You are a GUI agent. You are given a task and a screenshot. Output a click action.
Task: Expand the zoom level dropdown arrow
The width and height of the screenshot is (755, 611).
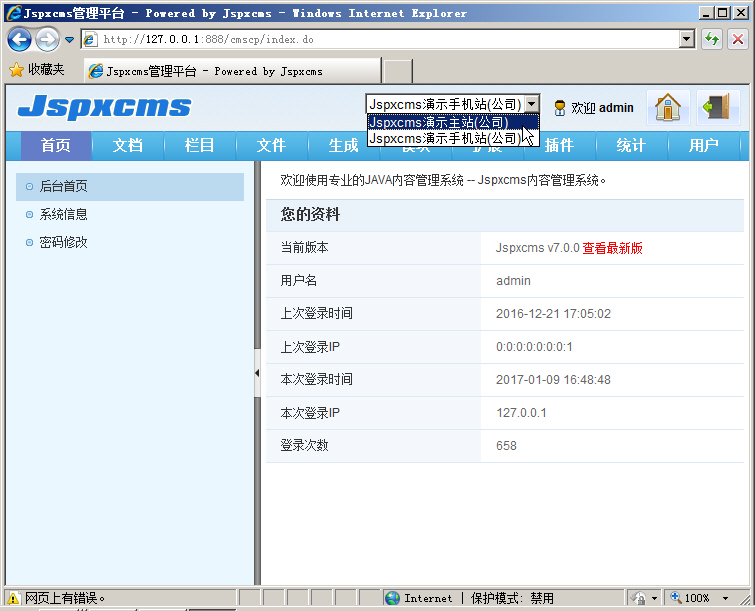click(725, 598)
